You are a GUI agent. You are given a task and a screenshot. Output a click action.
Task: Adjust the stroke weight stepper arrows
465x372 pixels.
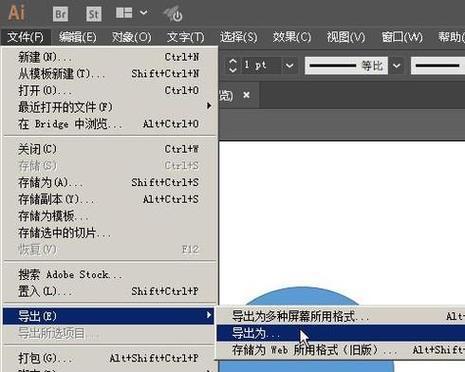(233, 66)
